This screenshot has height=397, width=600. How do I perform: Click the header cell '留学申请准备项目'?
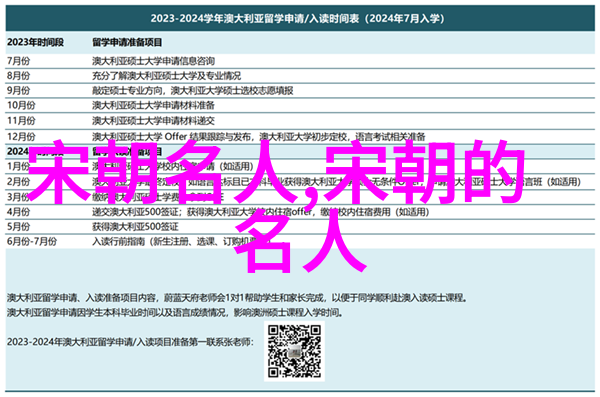point(127,42)
